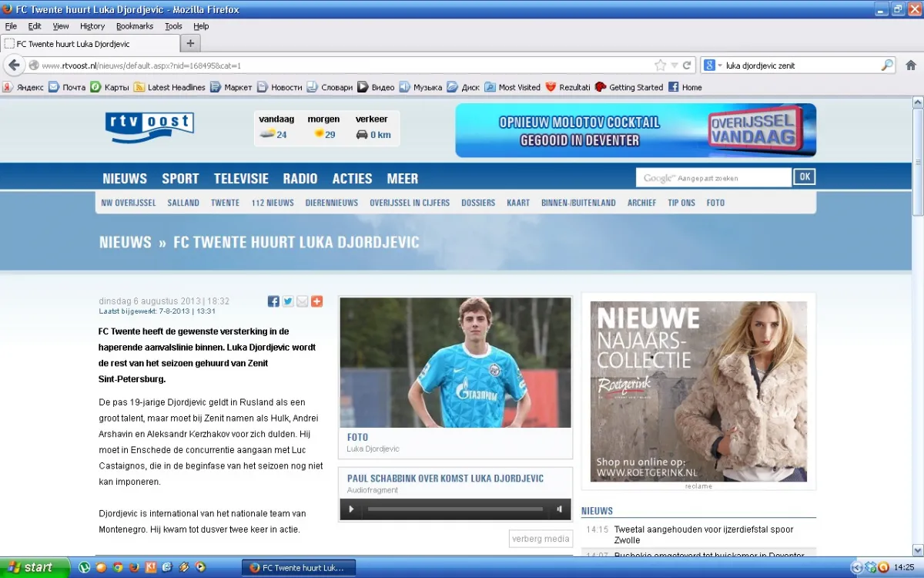
Task: Bookmark this page with the star icon
Action: click(660, 66)
